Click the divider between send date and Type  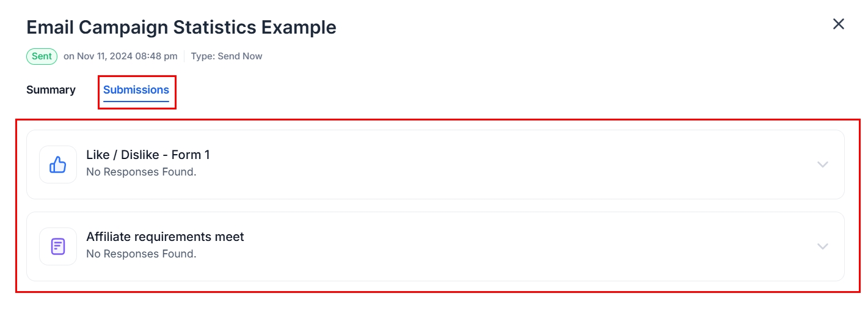click(x=184, y=56)
